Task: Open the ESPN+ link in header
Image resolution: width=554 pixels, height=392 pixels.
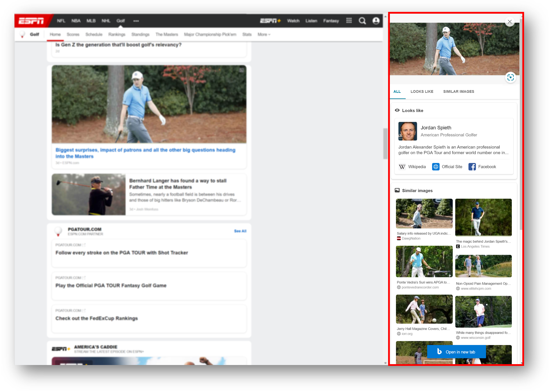Action: [270, 21]
